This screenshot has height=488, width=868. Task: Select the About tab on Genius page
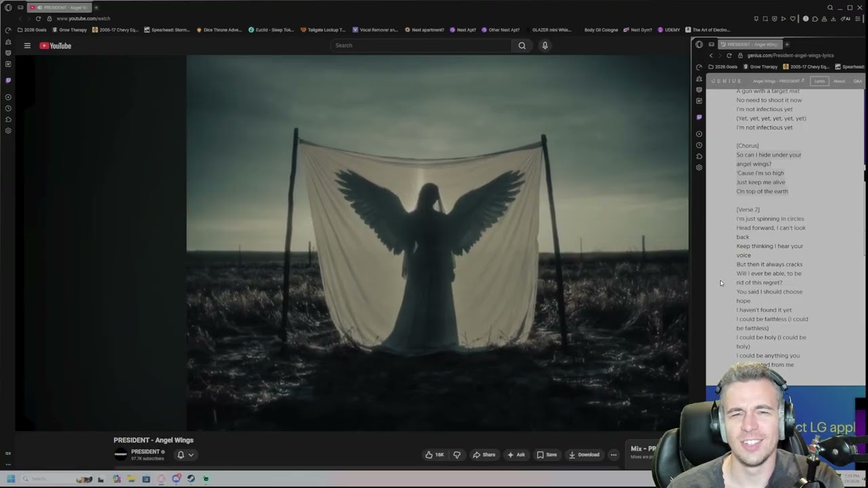[839, 81]
